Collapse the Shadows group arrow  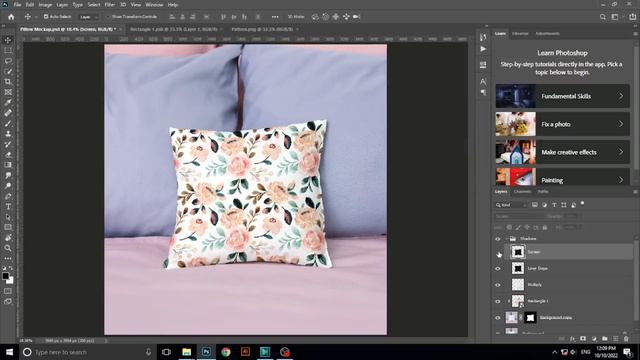pyautogui.click(x=507, y=239)
